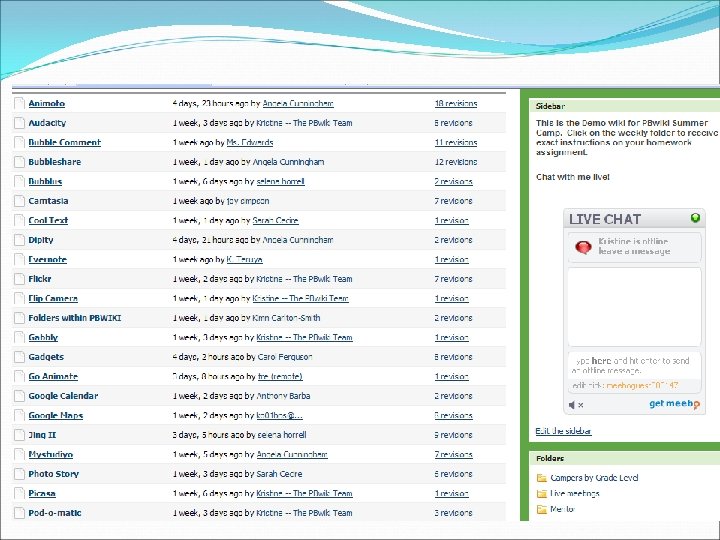Click the Bubbleshare page title
720x540 pixels.
(x=54, y=162)
